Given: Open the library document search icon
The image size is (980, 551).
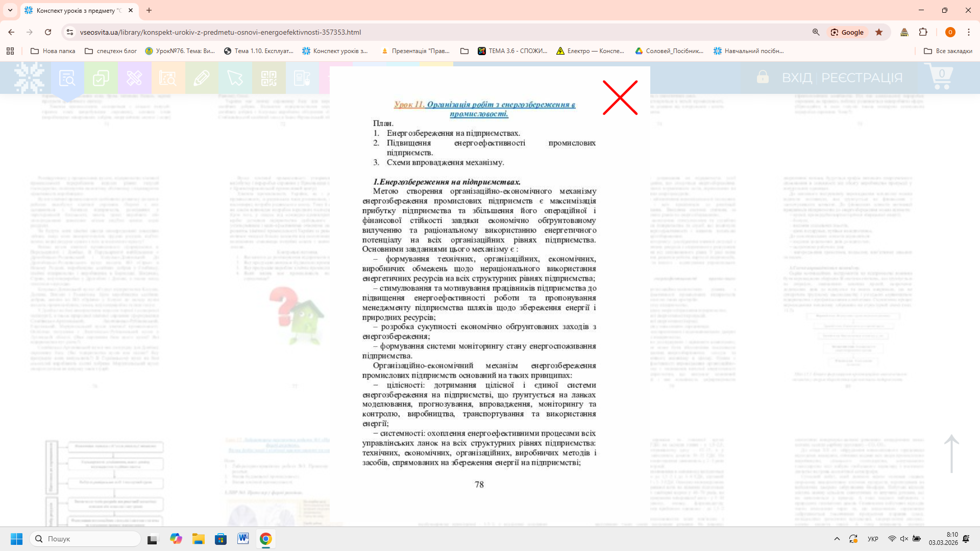Looking at the screenshot, I should coord(67,78).
